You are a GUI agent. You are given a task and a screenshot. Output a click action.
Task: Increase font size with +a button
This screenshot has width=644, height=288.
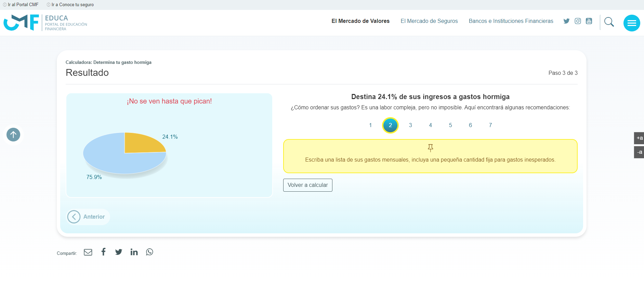[639, 138]
